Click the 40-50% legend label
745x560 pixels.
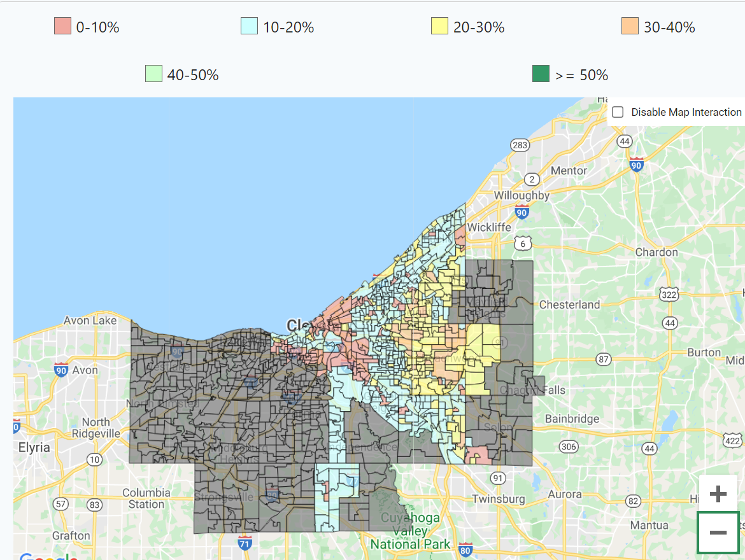point(193,75)
